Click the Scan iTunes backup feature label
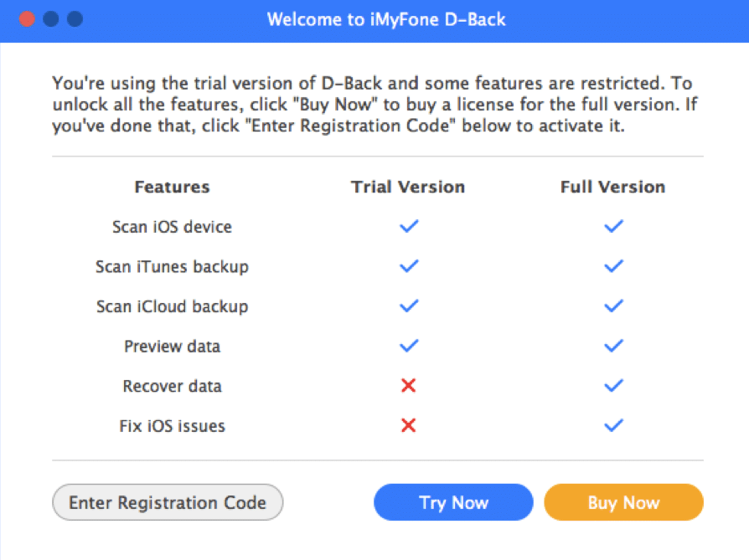The image size is (749, 560). (172, 266)
